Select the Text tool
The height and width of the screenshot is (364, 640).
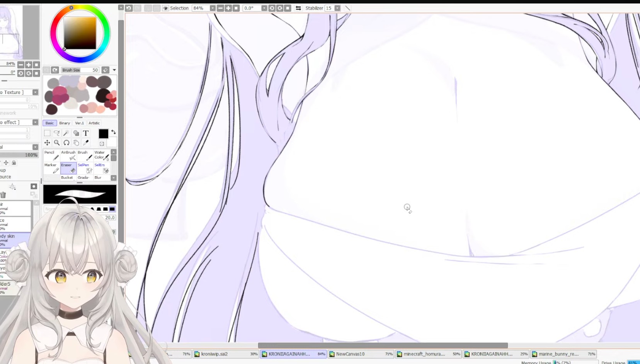(x=86, y=133)
